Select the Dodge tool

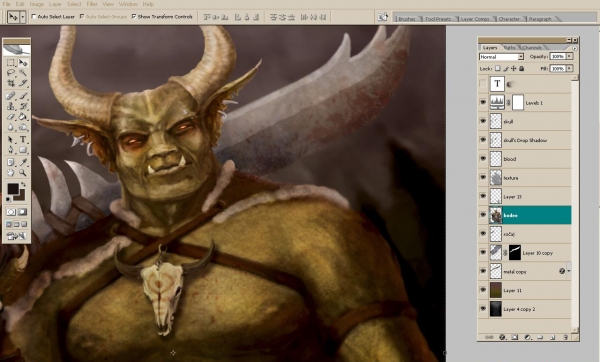tap(23, 127)
